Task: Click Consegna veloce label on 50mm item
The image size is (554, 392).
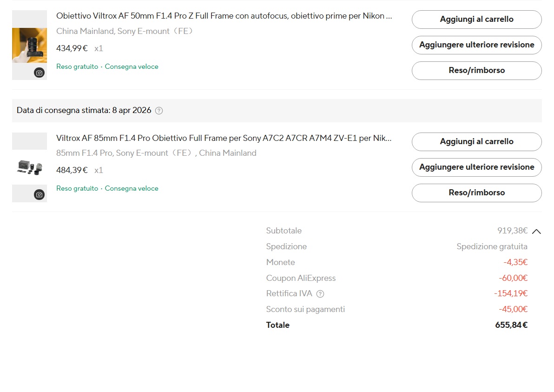Action: coord(132,66)
